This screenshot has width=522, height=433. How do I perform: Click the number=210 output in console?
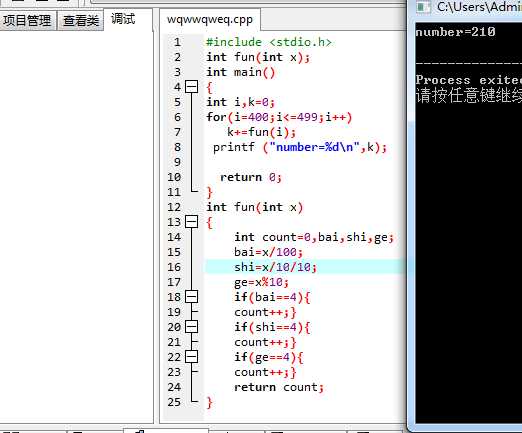coord(455,32)
